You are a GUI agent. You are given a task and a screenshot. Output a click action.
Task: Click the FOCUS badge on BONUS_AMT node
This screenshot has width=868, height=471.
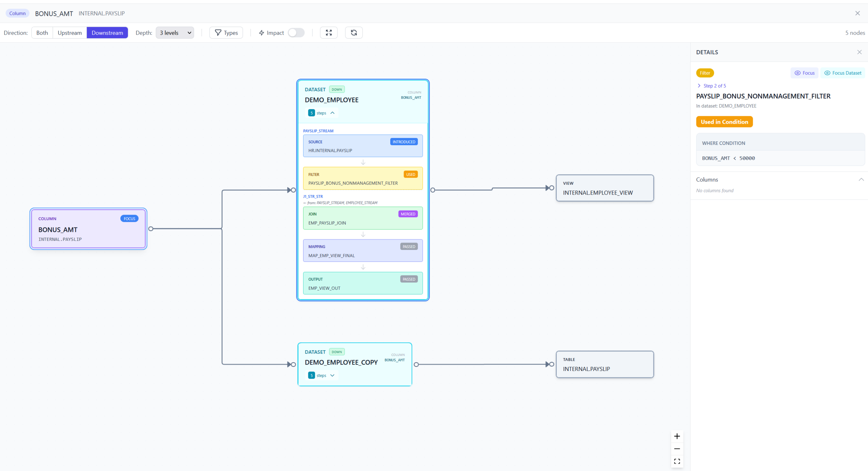(x=130, y=219)
